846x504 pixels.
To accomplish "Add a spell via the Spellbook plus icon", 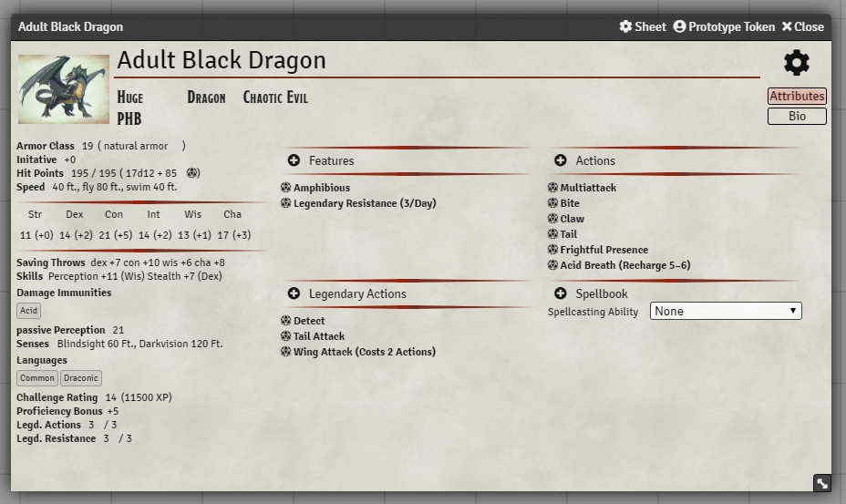I will tap(560, 294).
